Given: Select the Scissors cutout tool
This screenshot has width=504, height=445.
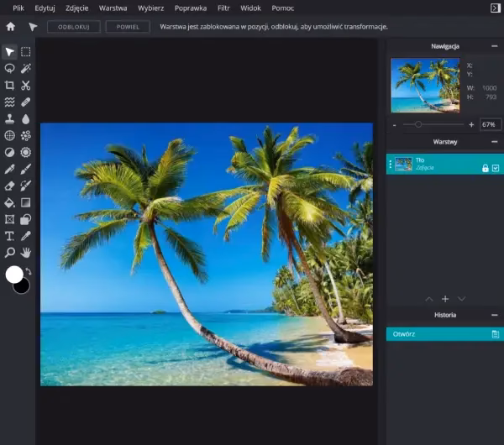Looking at the screenshot, I should click(x=26, y=85).
